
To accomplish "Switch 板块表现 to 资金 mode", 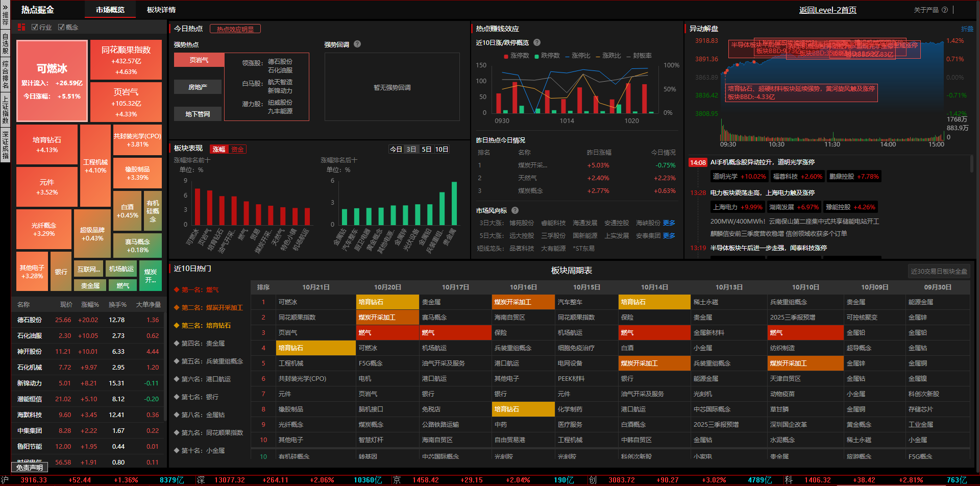I will click(237, 149).
